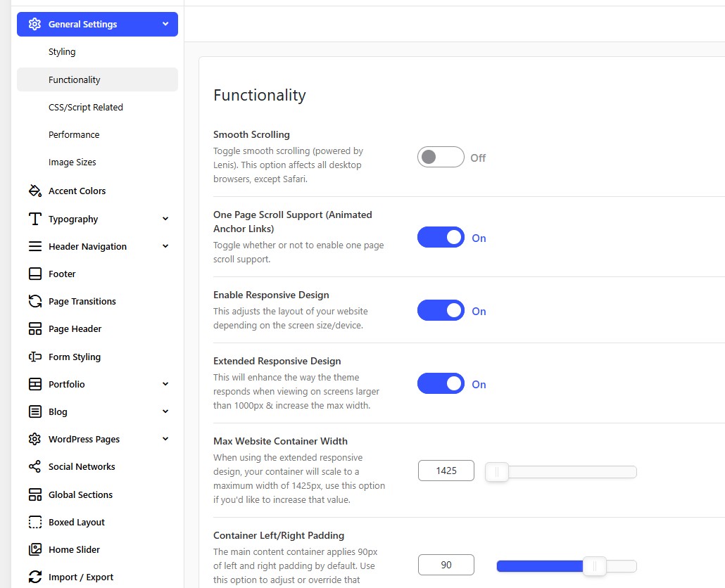Collapse the General Settings section chevron
725x588 pixels.
click(165, 24)
